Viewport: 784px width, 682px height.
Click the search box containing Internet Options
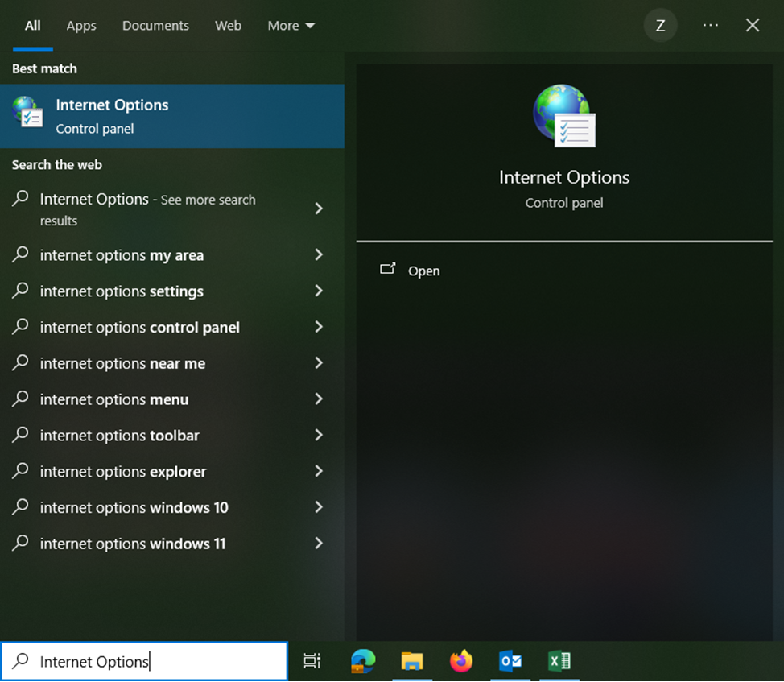[145, 661]
